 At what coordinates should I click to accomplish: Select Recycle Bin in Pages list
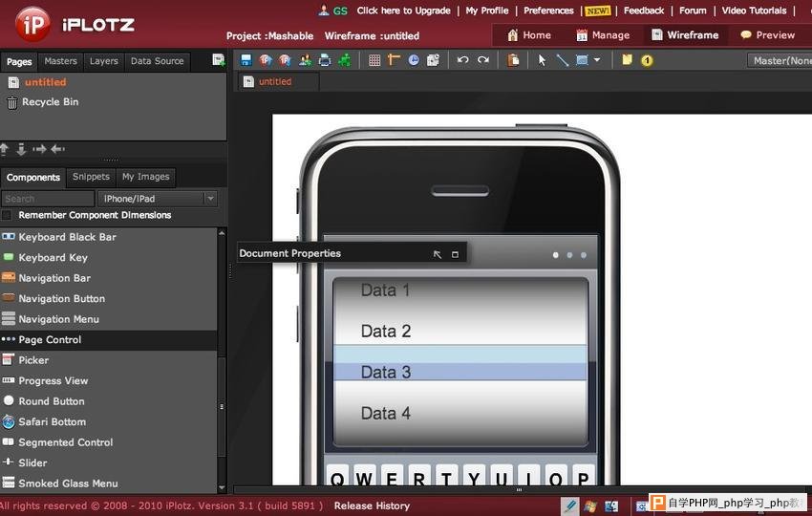(51, 102)
